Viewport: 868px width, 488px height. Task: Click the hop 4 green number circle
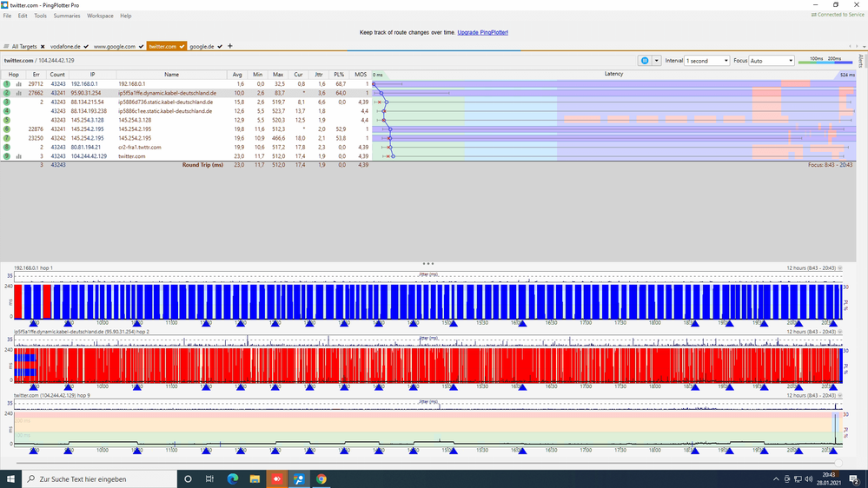[7, 111]
